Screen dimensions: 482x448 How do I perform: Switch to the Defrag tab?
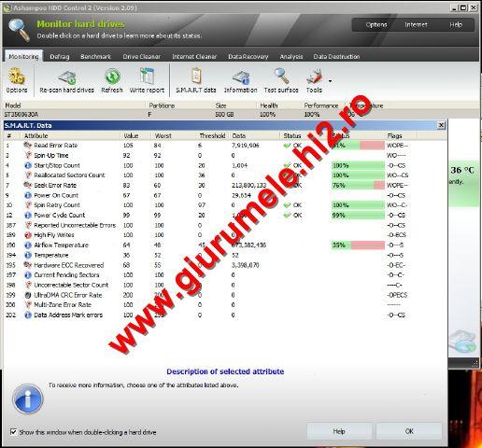(60, 57)
